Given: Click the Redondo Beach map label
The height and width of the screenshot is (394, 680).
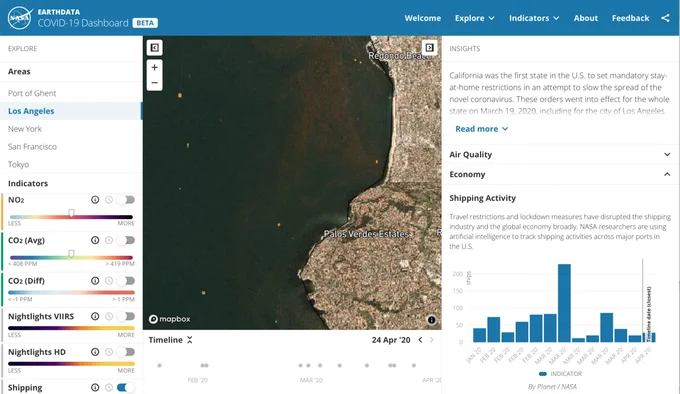Looking at the screenshot, I should [399, 55].
